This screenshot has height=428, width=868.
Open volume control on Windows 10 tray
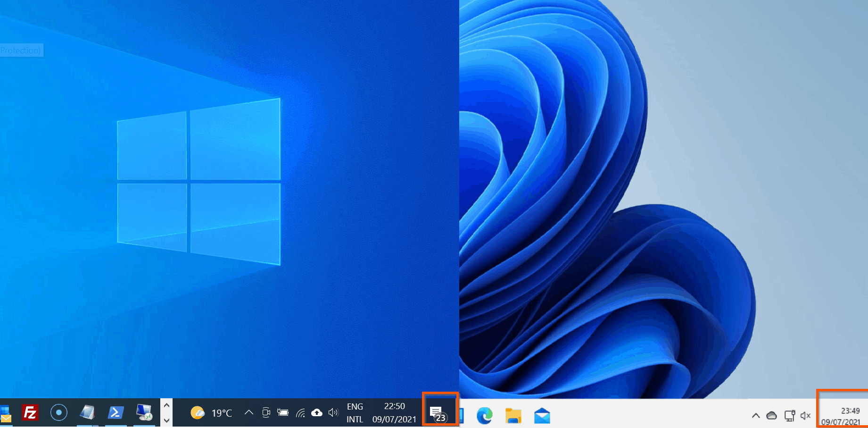click(x=333, y=412)
